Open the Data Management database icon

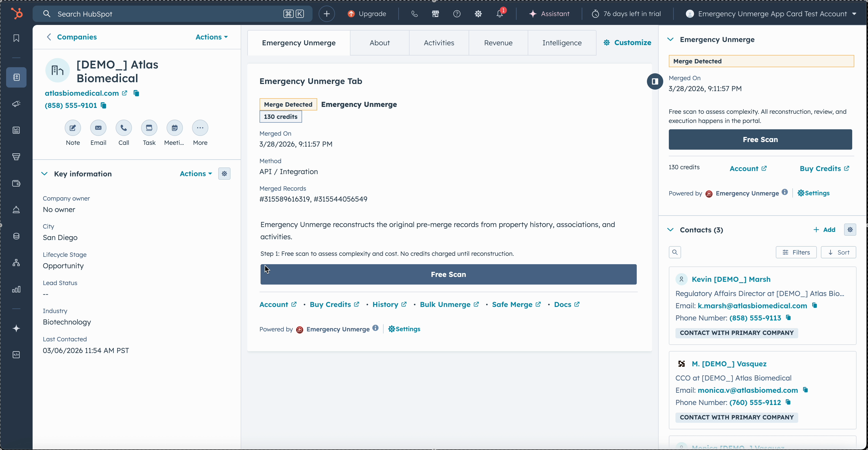16,236
